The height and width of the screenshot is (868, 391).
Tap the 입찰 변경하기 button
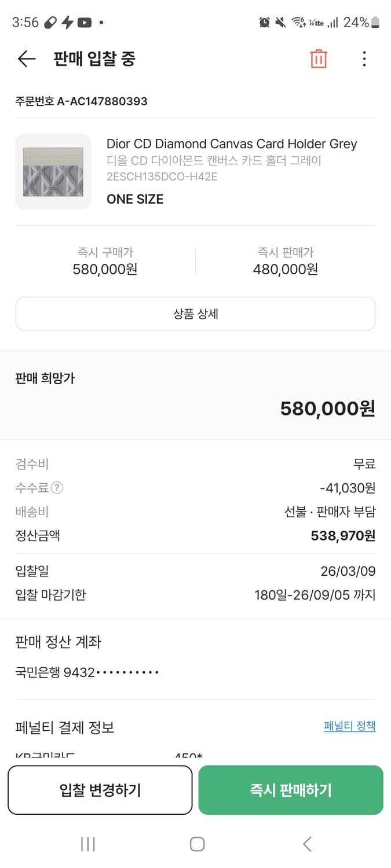(x=100, y=790)
